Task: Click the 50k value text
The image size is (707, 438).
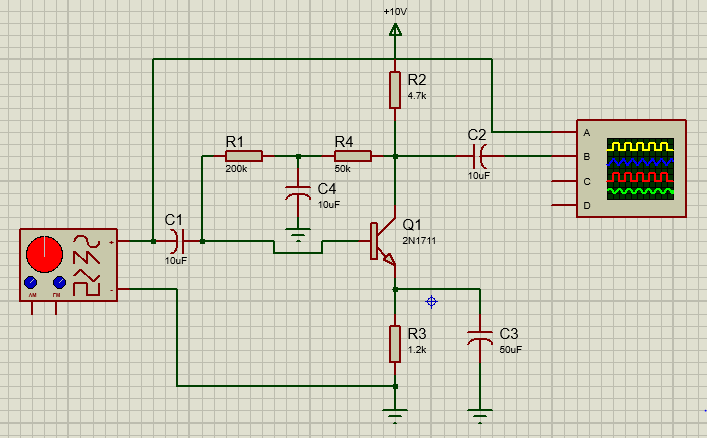Action: click(342, 169)
